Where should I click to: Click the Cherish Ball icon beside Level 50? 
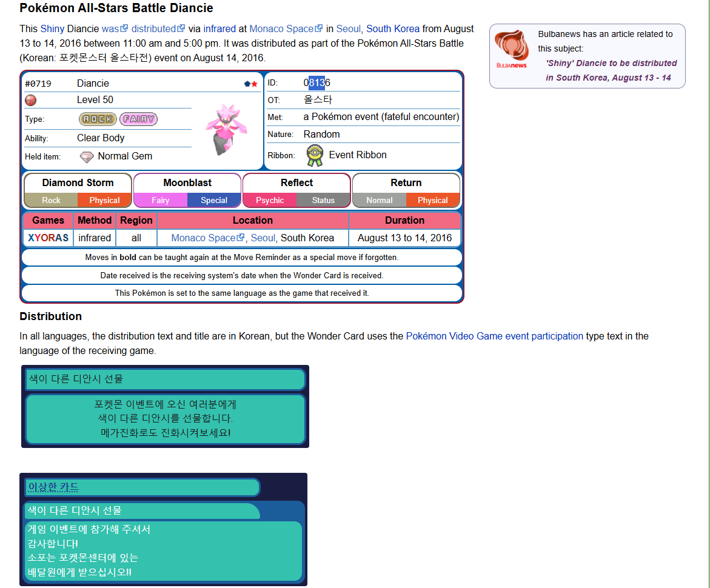point(30,100)
